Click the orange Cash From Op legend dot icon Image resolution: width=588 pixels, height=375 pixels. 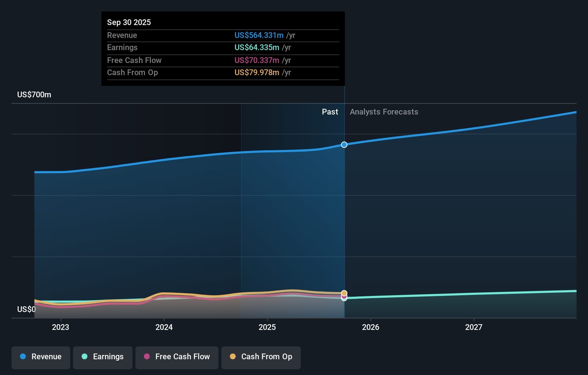(233, 356)
